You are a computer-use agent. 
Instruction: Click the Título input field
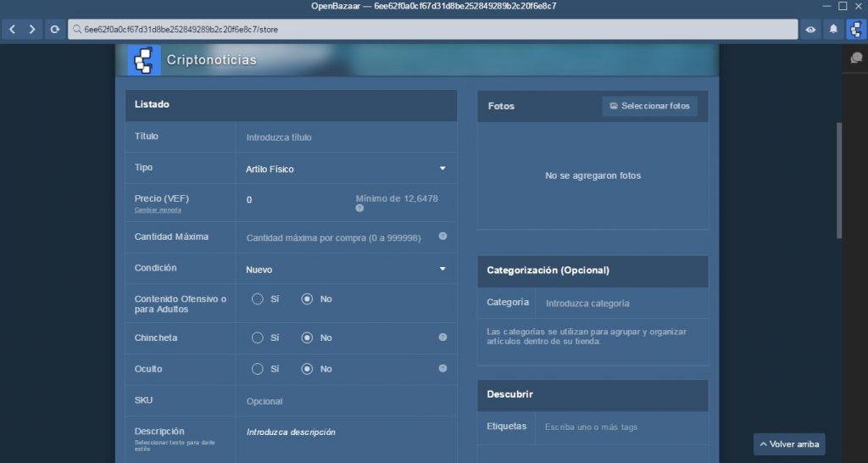coord(347,137)
